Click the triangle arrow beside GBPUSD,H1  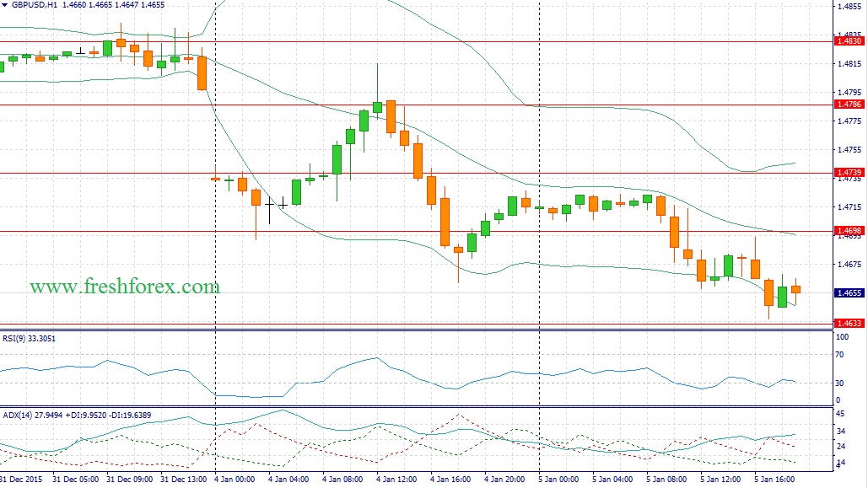click(5, 4)
